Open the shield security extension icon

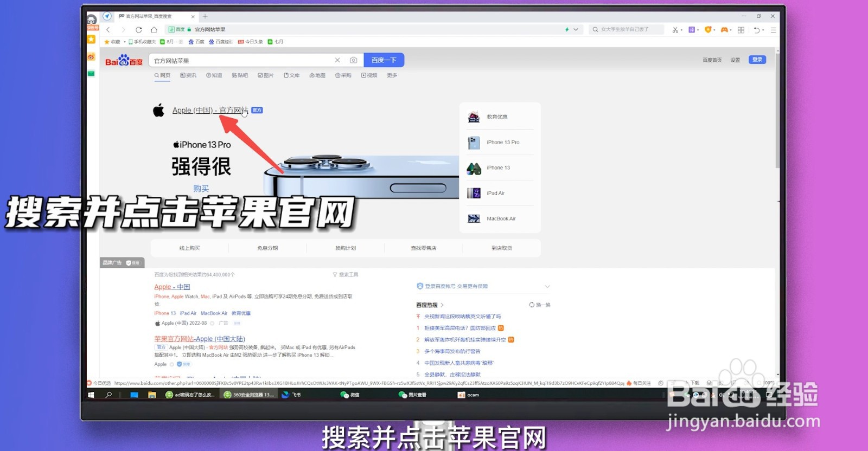pos(708,30)
